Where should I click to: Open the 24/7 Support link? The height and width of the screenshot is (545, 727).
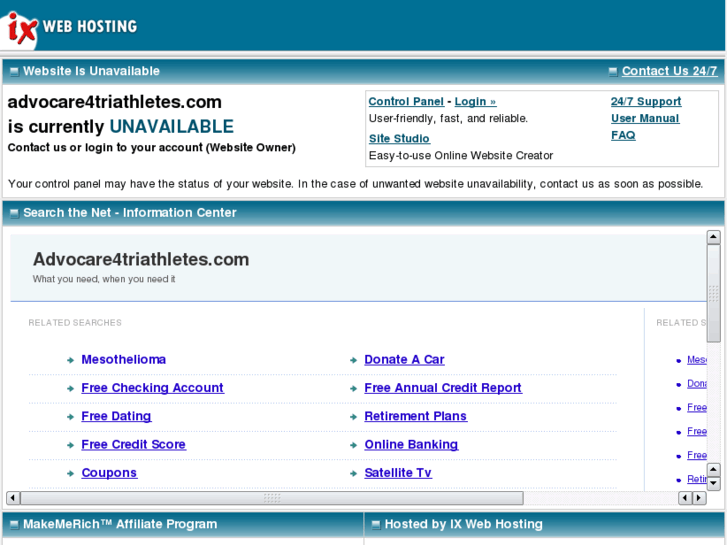pos(646,102)
